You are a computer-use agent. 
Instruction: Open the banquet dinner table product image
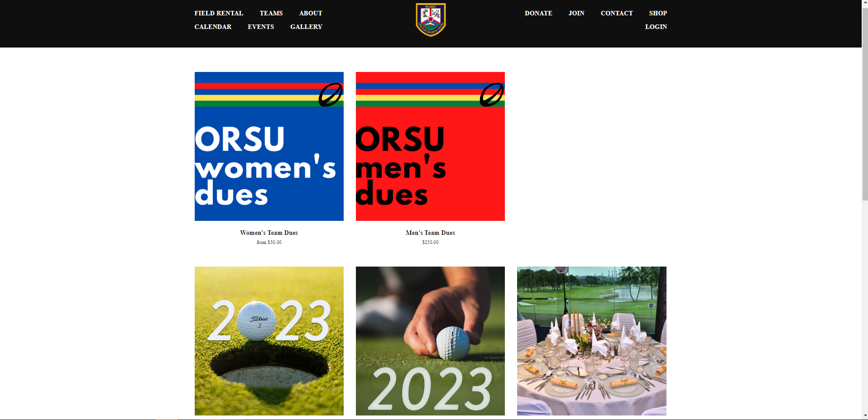pos(592,341)
